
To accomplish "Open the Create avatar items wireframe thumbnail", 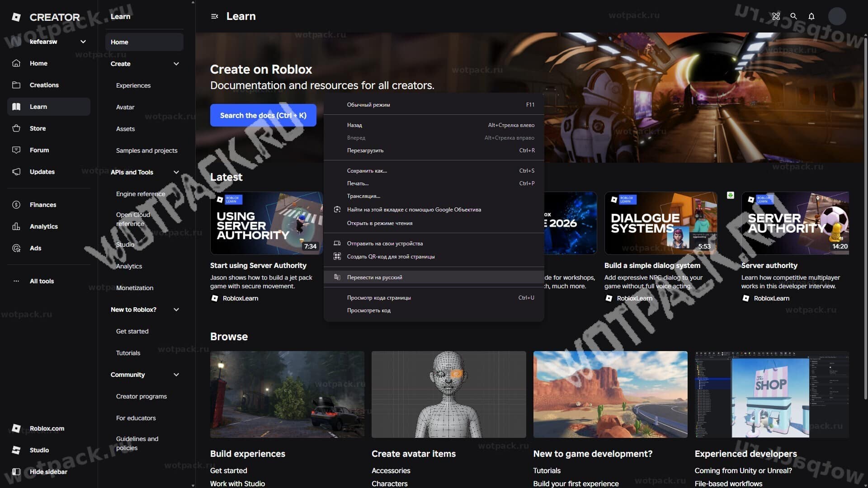I will coord(449,394).
